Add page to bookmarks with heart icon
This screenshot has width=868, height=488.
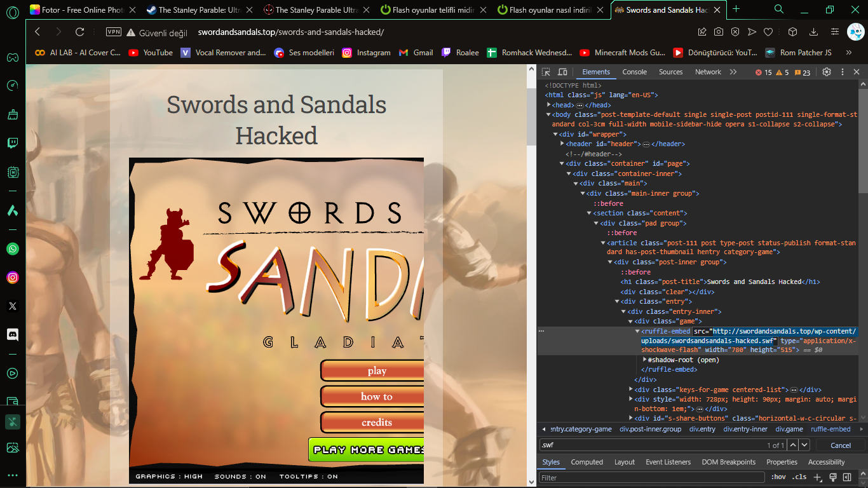point(768,32)
